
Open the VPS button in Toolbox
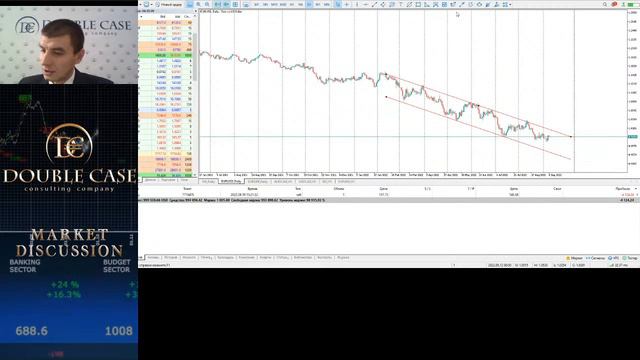pyautogui.click(x=614, y=258)
